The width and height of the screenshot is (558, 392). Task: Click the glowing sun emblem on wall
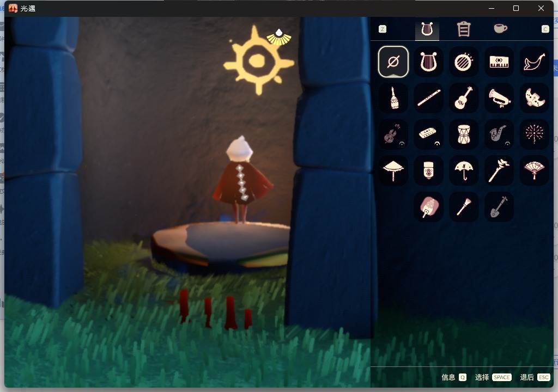click(x=258, y=60)
